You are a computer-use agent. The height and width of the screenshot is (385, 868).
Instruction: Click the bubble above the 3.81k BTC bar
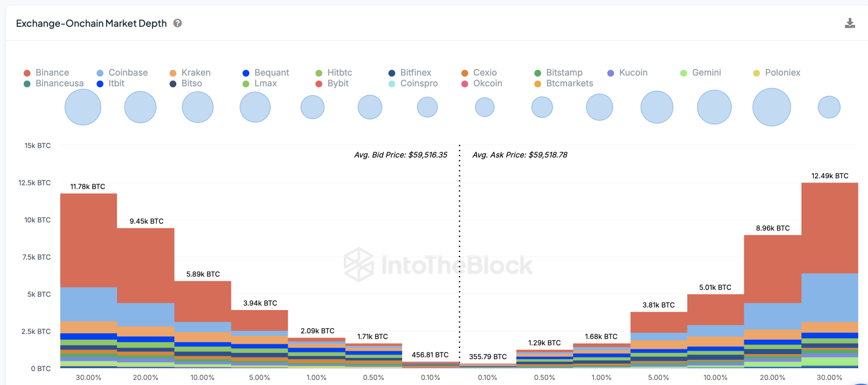tap(657, 107)
